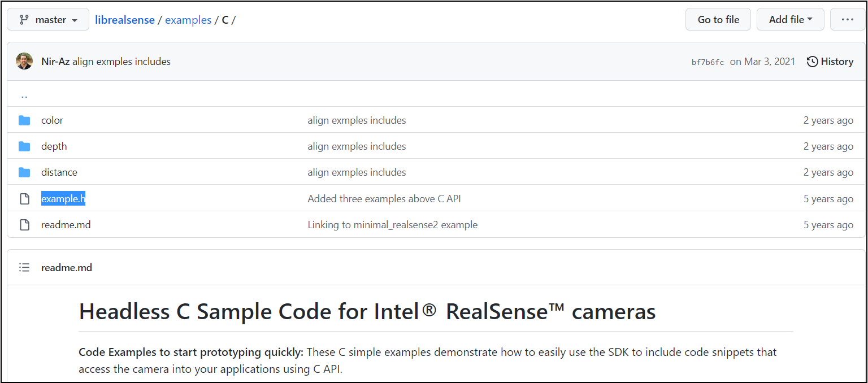Open the master branch dropdown
Image resolution: width=868 pixels, height=383 pixels.
click(47, 19)
